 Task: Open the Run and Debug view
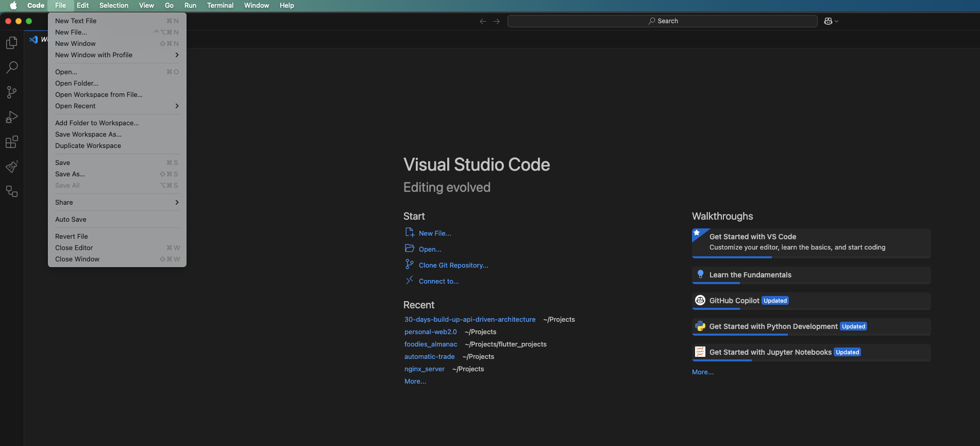pos(12,117)
